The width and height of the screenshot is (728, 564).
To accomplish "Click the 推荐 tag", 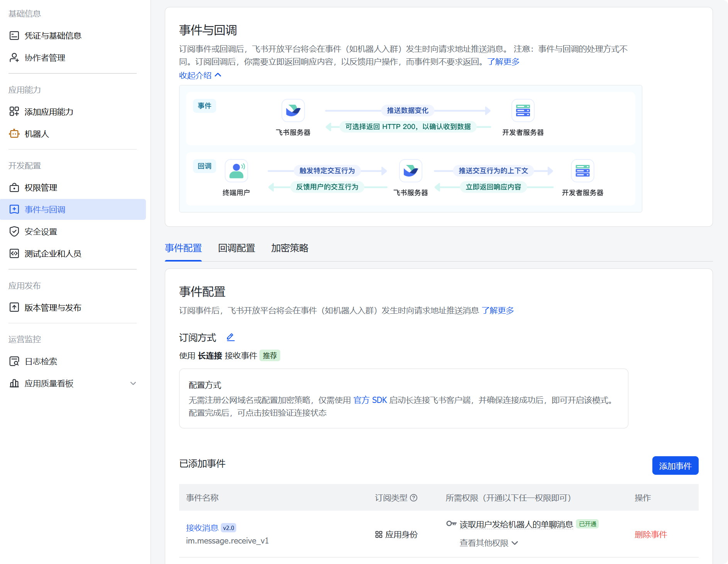I will (x=270, y=355).
